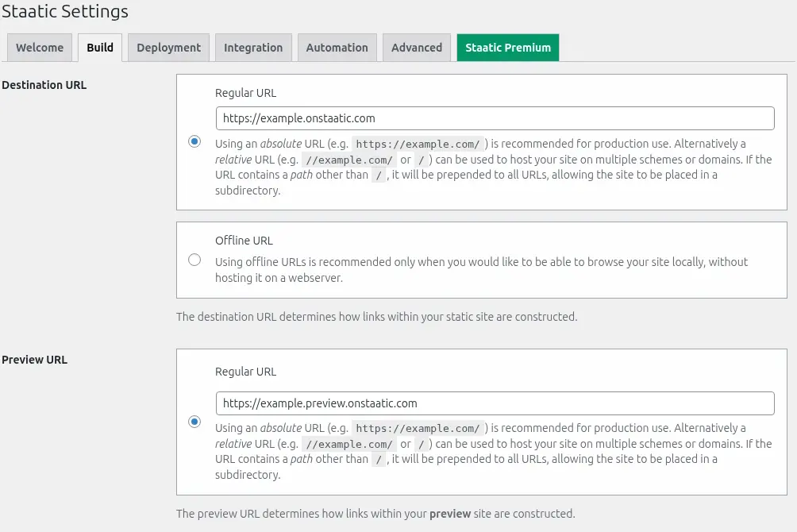Open the Welcome tab
This screenshot has height=532, width=797.
pyautogui.click(x=40, y=48)
